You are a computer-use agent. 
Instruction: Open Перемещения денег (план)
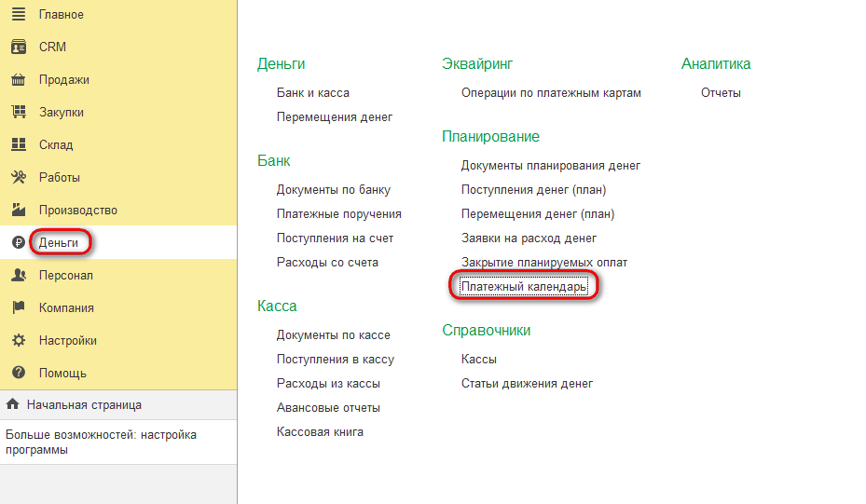pos(538,214)
